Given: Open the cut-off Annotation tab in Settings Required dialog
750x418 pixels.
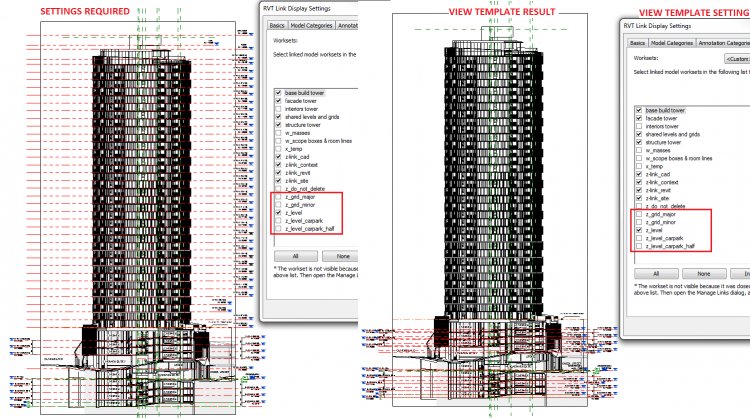Looking at the screenshot, I should 347,25.
